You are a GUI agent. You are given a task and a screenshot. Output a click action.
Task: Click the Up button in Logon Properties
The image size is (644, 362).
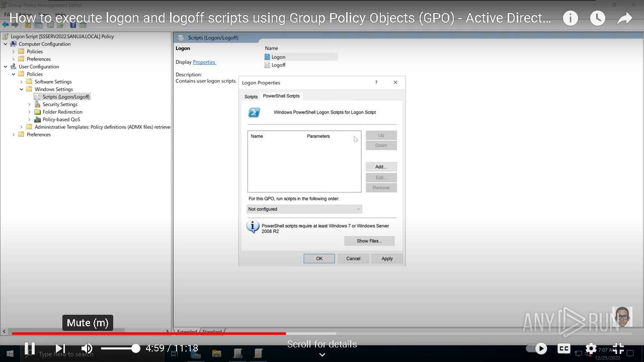[381, 135]
